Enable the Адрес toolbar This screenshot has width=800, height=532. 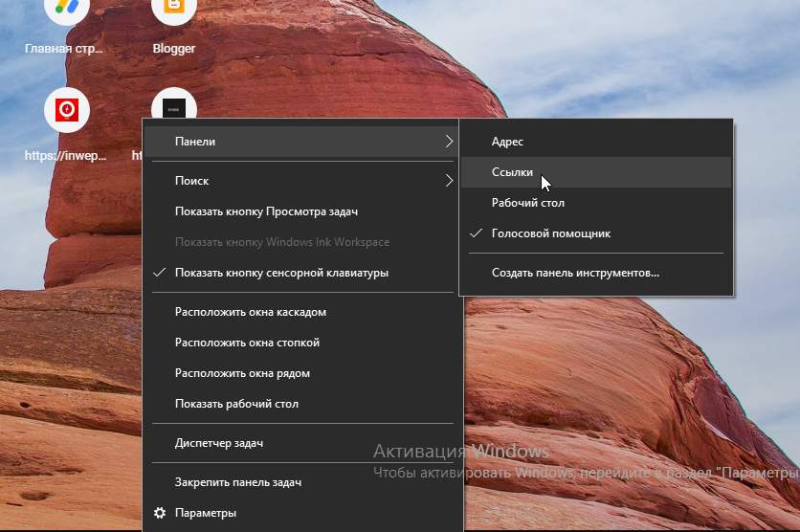(596, 142)
